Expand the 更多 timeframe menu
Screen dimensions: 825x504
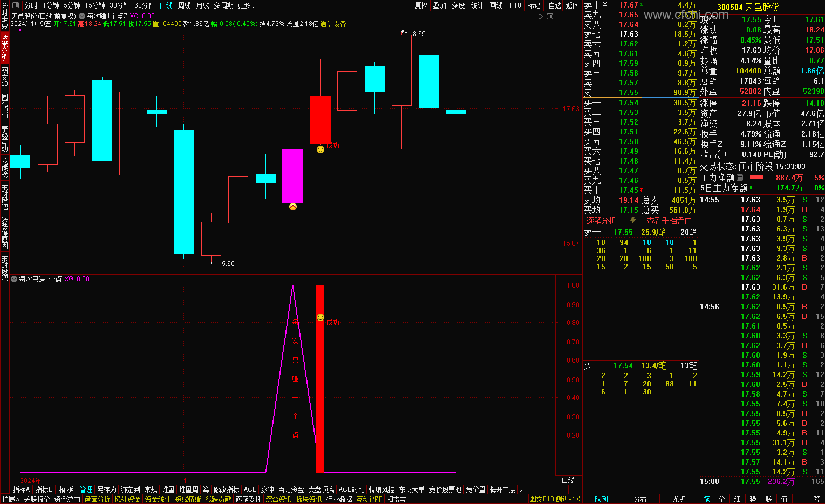[247, 5]
